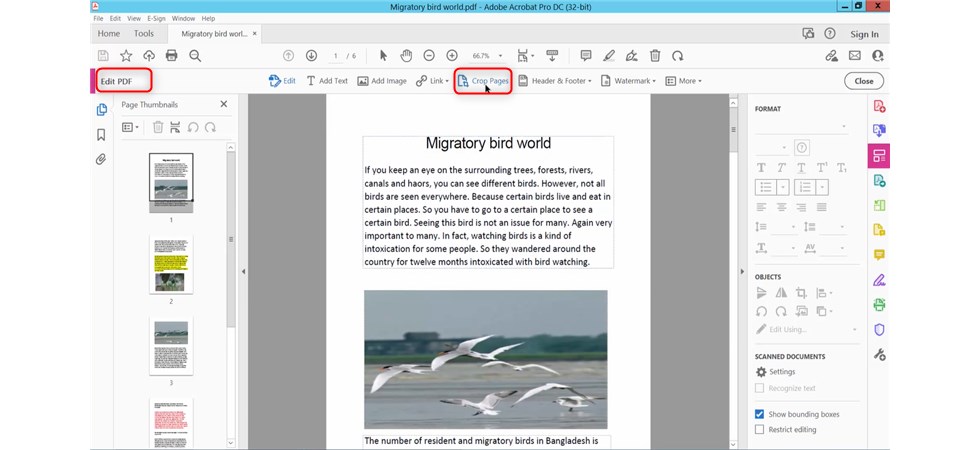Click the Flip horizontal icon under Objects
The width and height of the screenshot is (980, 450).
[x=781, y=292]
